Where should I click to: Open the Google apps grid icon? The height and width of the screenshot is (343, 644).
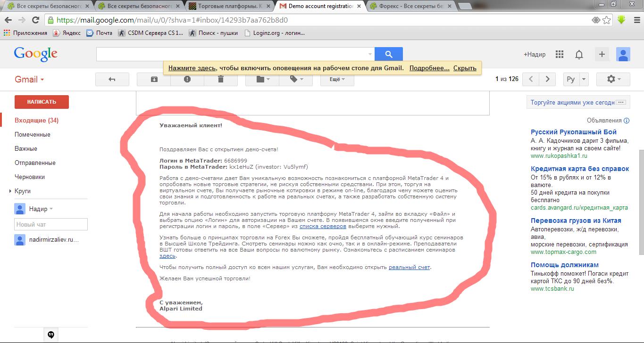tap(560, 54)
